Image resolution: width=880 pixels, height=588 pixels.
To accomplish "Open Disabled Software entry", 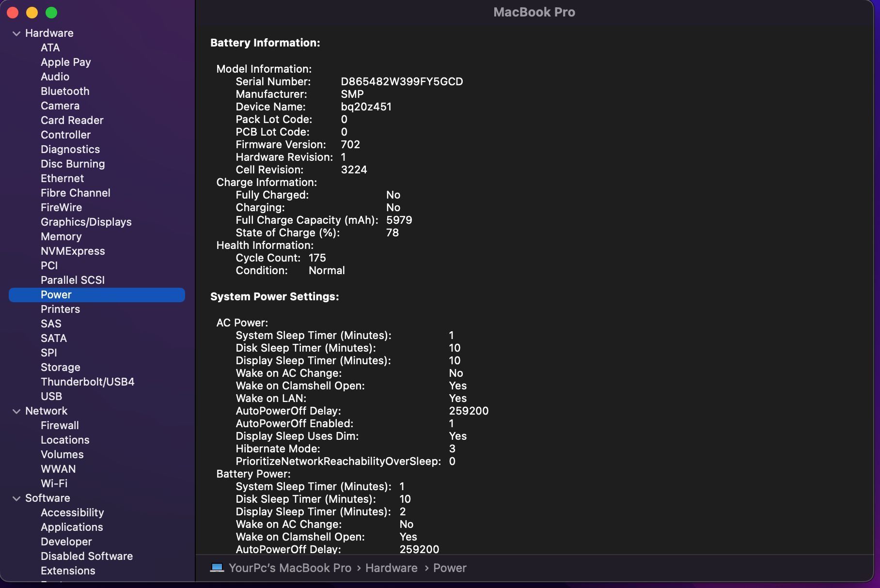I will pyautogui.click(x=87, y=556).
